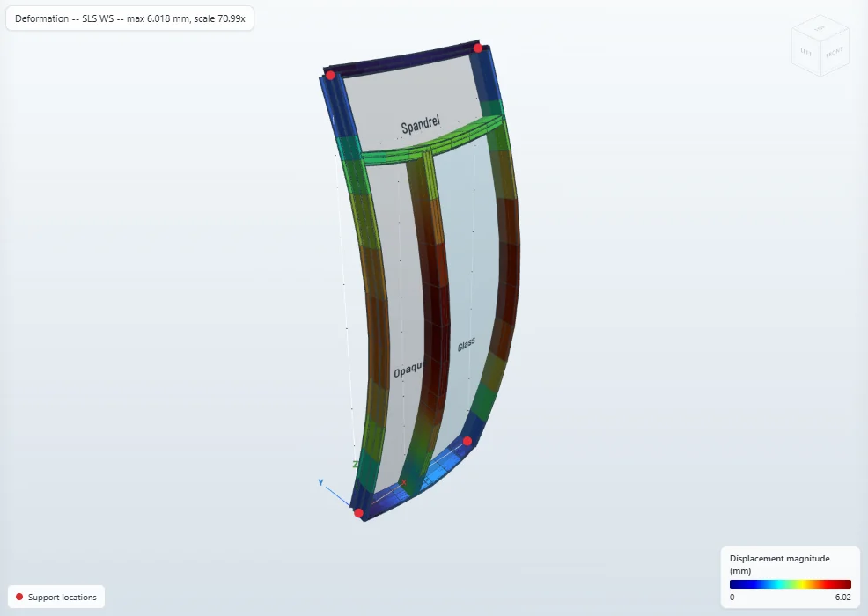Screen dimensions: 868x616
Task: Click the bottom-left red support marker
Action: [x=358, y=513]
